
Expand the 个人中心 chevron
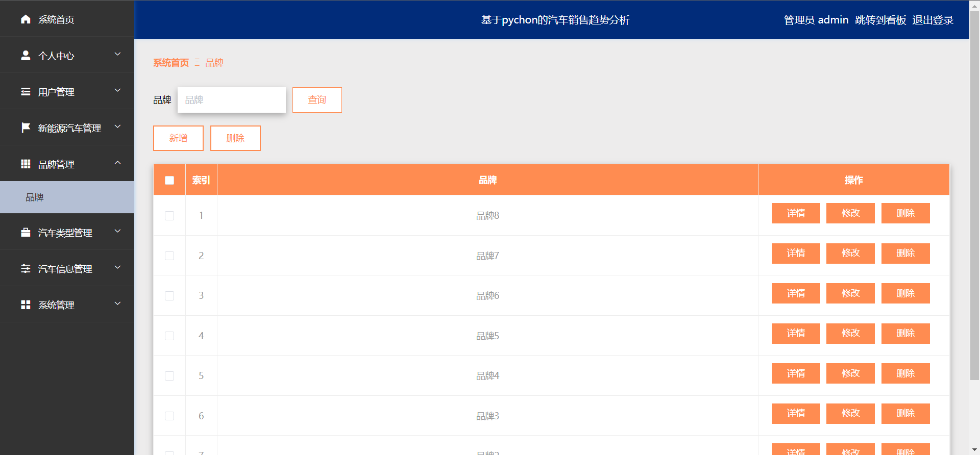117,54
